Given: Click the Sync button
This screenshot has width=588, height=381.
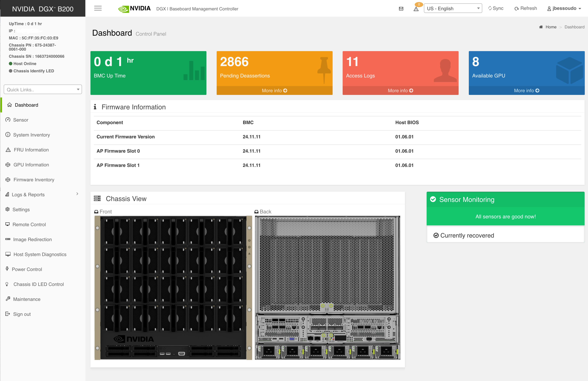Looking at the screenshot, I should click(496, 8).
